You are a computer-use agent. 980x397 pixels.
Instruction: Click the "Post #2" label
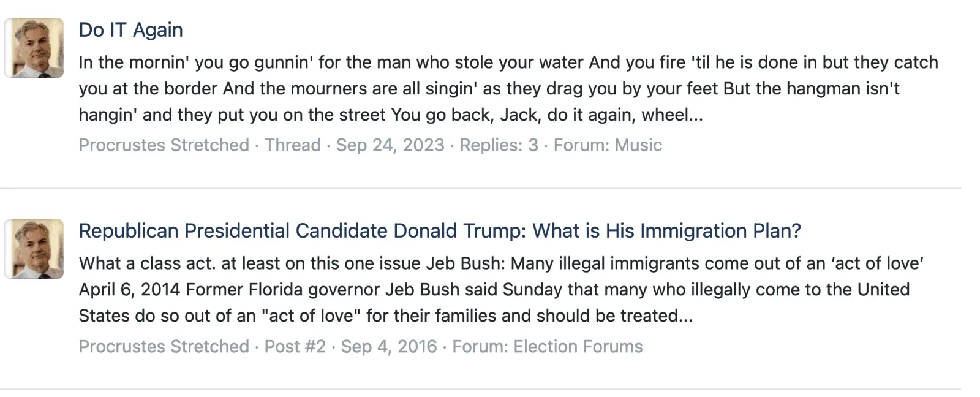pyautogui.click(x=295, y=347)
